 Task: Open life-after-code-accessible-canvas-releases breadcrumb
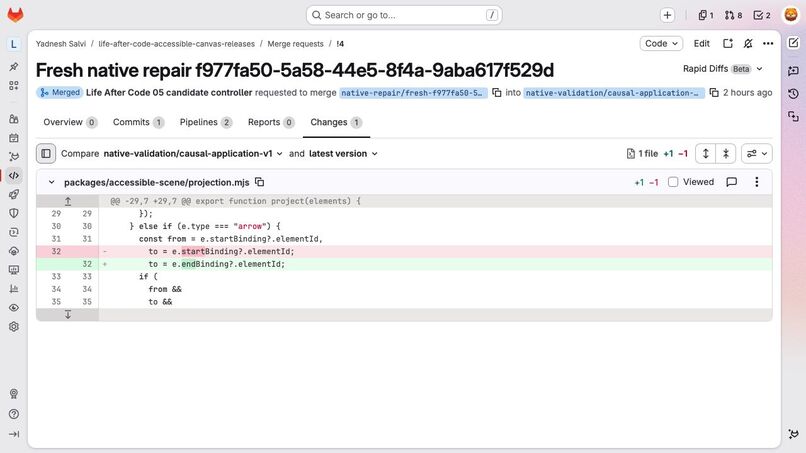(x=176, y=44)
